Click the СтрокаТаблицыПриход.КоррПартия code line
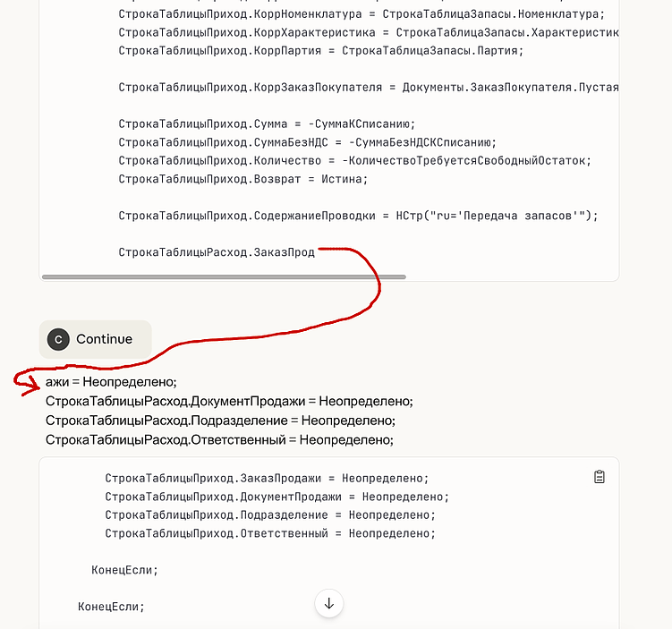The image size is (672, 629). click(320, 51)
